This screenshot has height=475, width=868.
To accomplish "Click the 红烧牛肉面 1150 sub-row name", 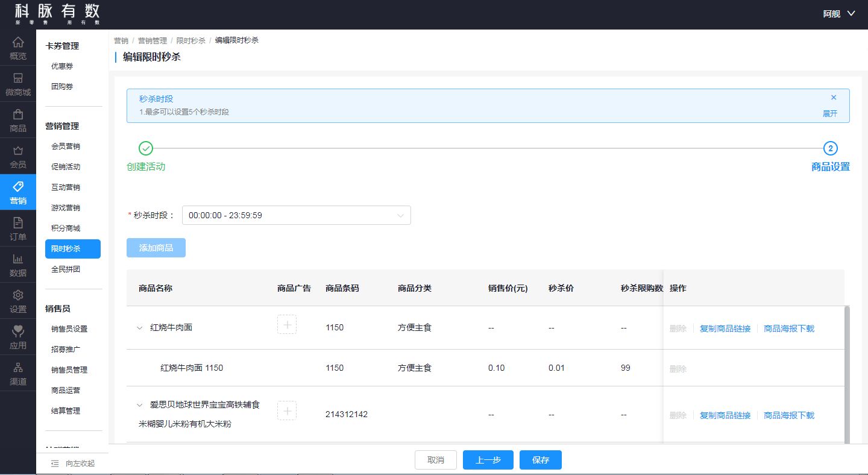I will (x=192, y=368).
